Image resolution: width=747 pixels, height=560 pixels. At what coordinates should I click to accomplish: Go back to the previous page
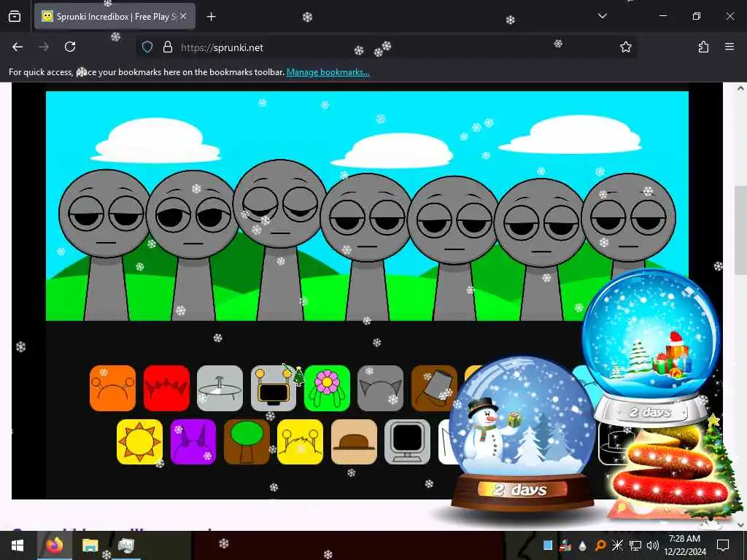pos(18,47)
